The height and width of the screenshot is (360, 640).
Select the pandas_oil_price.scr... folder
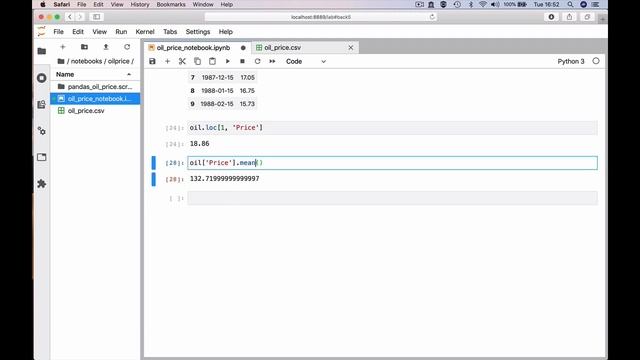coord(95,87)
